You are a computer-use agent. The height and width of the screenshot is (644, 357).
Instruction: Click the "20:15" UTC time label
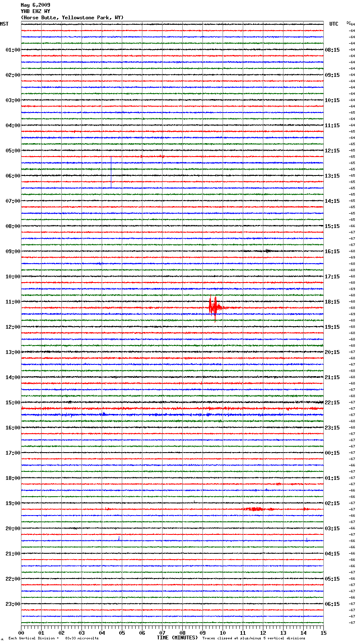click(332, 352)
